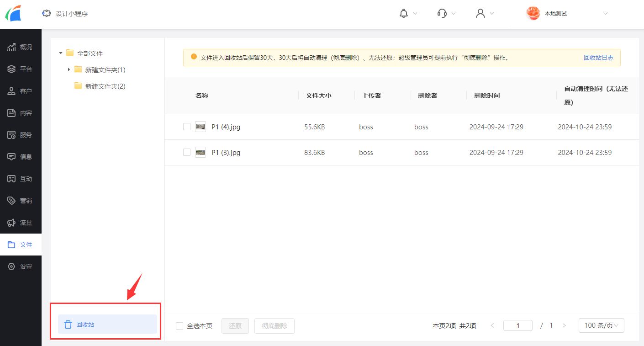Open the 回收站日志 link

pyautogui.click(x=598, y=58)
